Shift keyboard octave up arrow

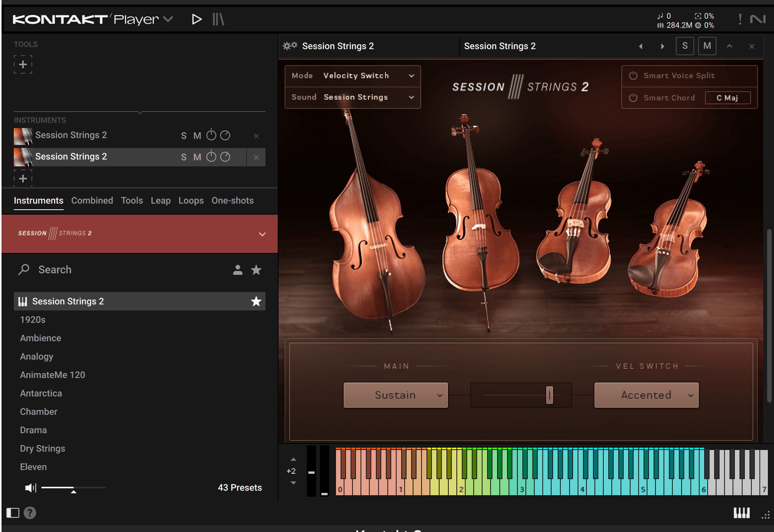293,459
